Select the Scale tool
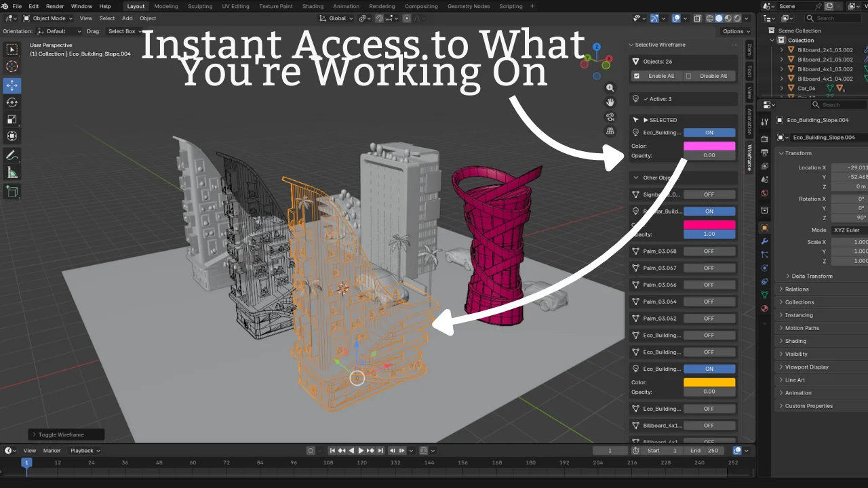Screen dimensions: 868x488 [x=12, y=119]
